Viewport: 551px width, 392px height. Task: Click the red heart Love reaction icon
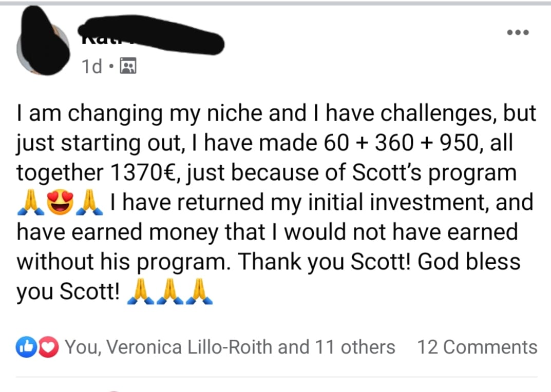click(x=47, y=347)
